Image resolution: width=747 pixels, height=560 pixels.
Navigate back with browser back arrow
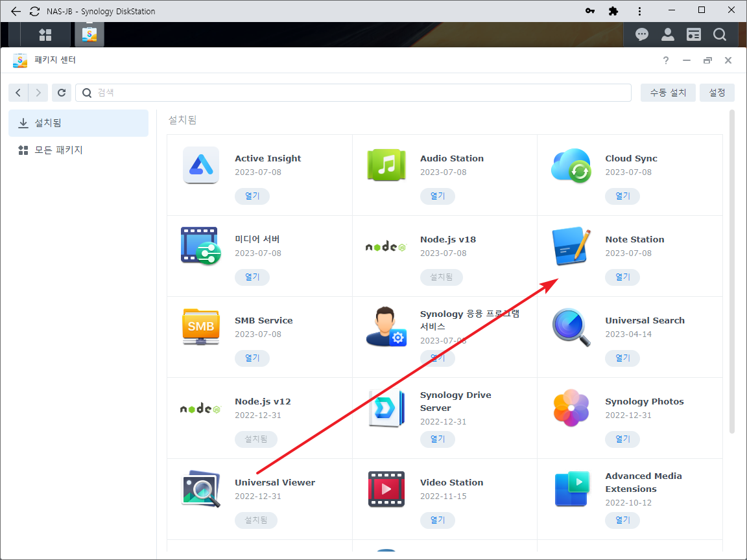[16, 11]
